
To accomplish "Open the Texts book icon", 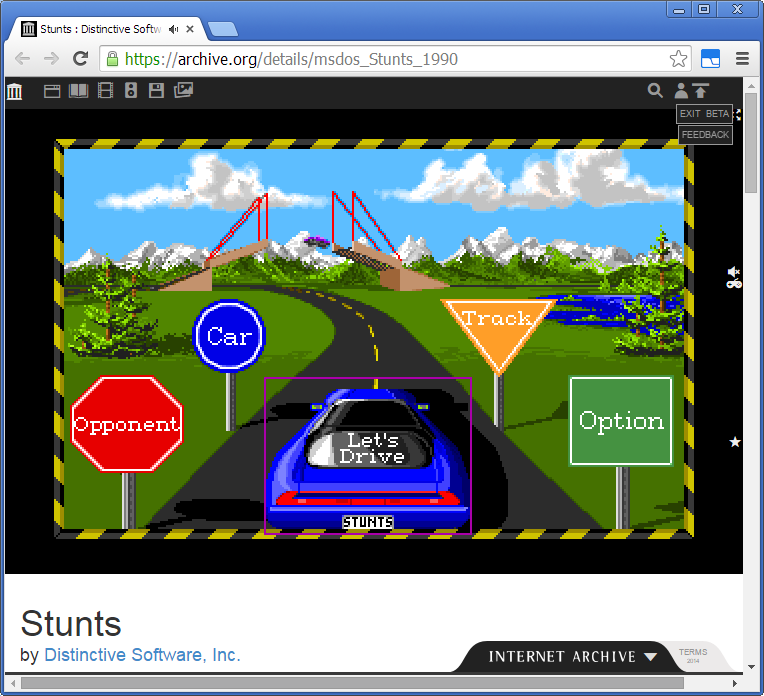I will pyautogui.click(x=78, y=91).
